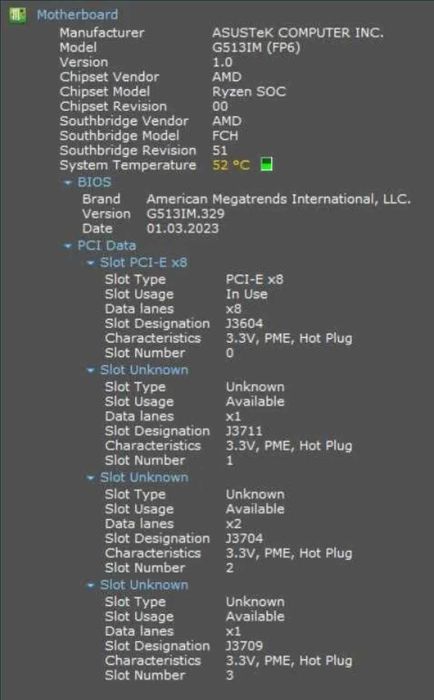Click the Chipset Model value 'Ryzen SOC'

[x=249, y=92]
